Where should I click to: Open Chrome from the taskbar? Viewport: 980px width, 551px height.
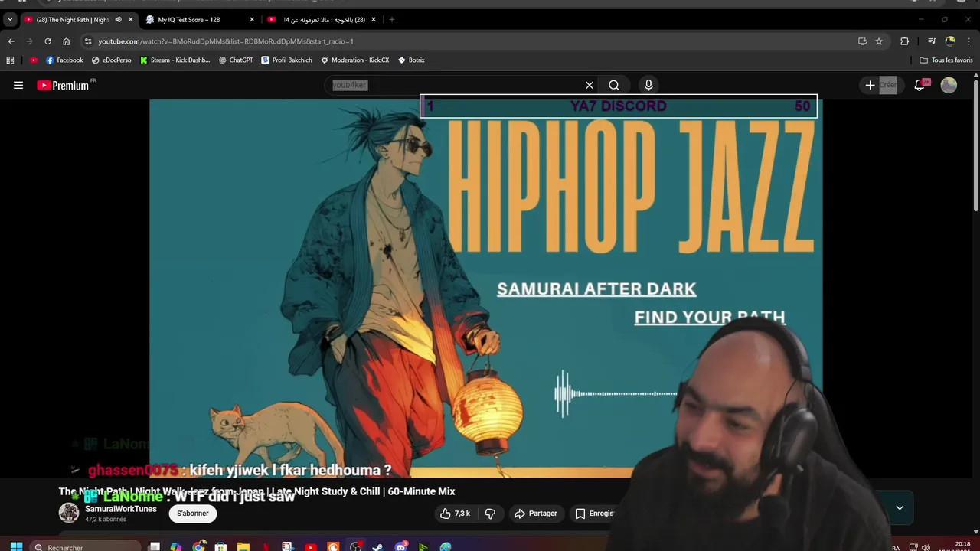tap(199, 546)
